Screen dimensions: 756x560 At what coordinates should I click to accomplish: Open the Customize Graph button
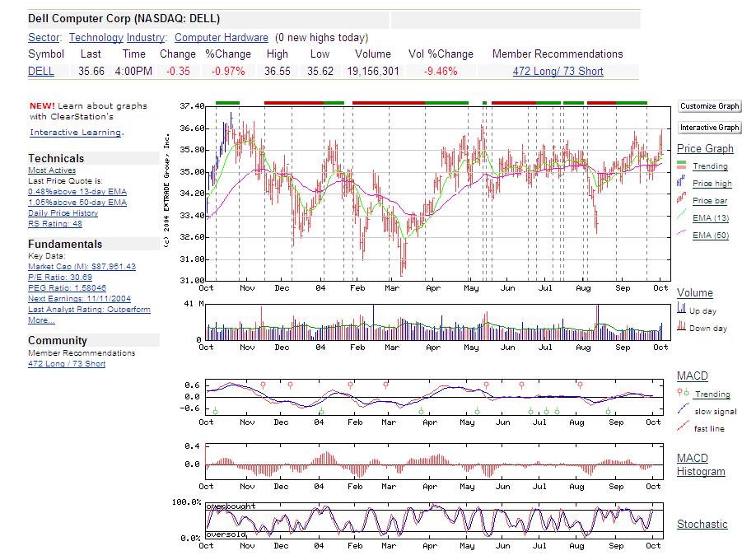709,106
